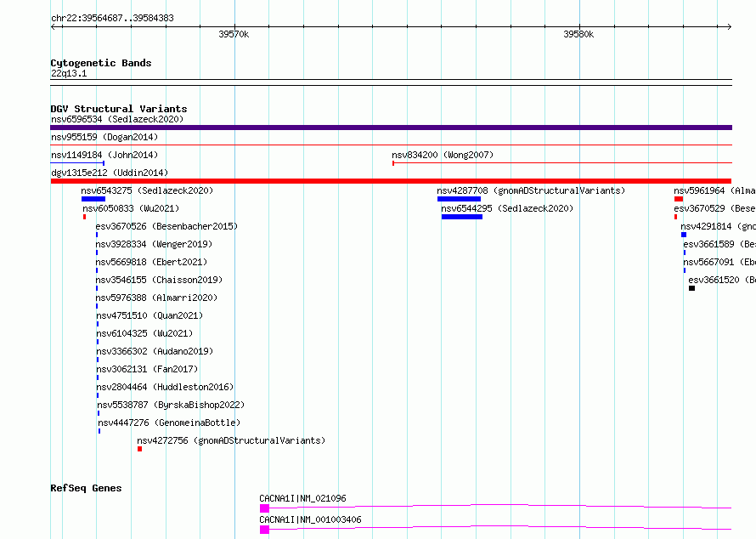
Task: Select the blue nsv6543275 variant block
Action: coord(93,199)
